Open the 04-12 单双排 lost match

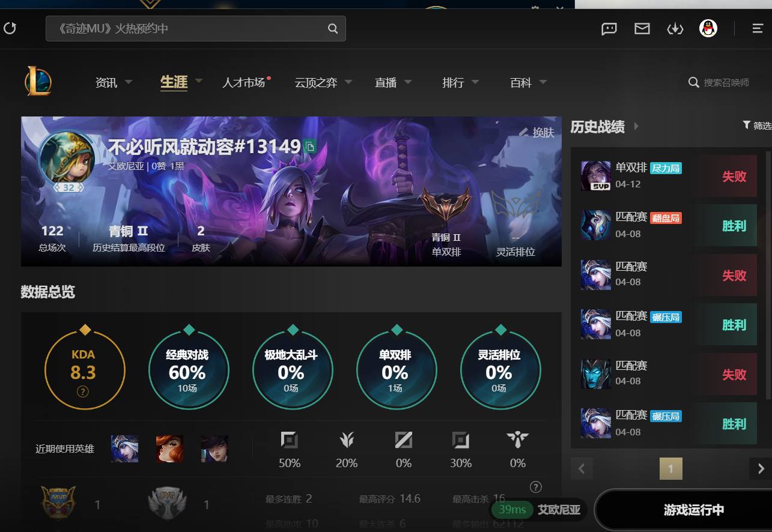pos(669,176)
